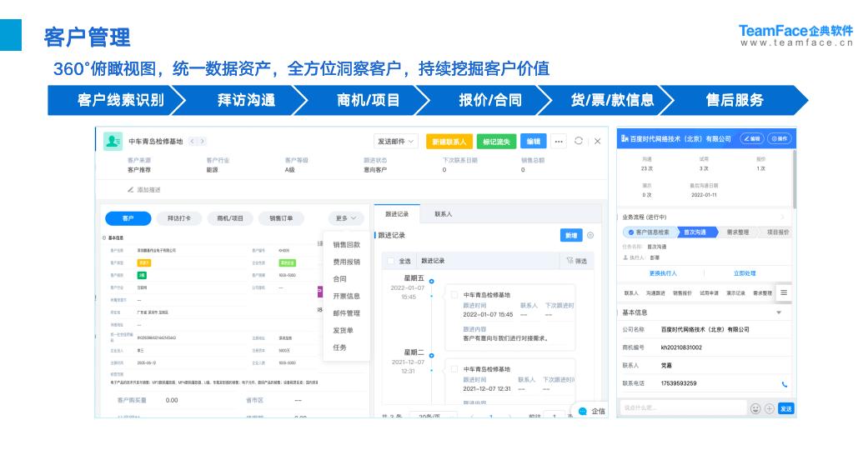The width and height of the screenshot is (868, 475).
Task: Click the 筛选 filter icon
Action: tap(570, 261)
